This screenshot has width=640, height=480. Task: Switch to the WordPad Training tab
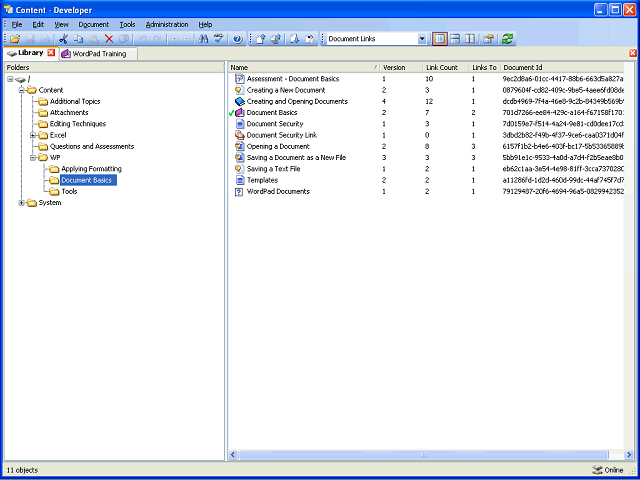[x=99, y=54]
